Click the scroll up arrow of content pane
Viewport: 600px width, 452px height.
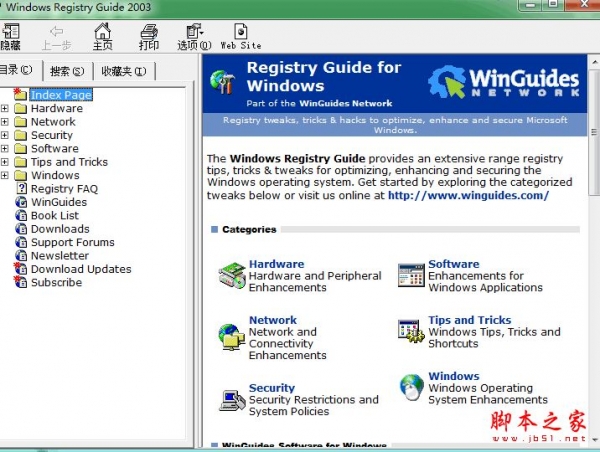(595, 61)
